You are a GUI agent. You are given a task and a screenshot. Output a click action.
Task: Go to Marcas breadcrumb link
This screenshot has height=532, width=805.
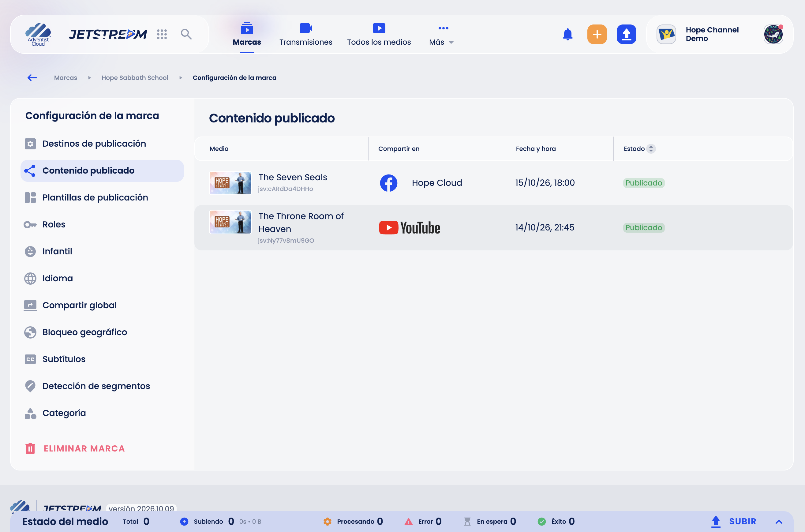click(66, 78)
